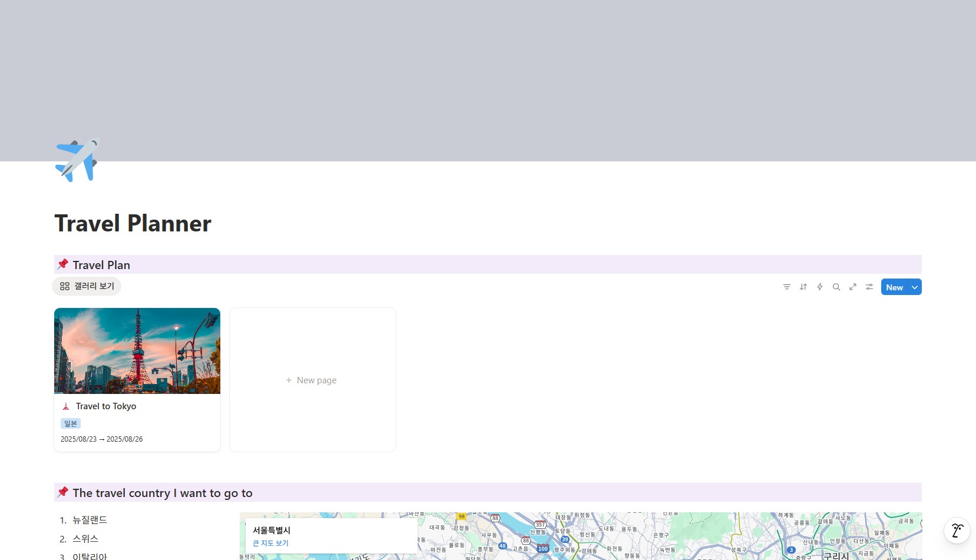This screenshot has height=560, width=976.
Task: Open Travel to Tokyo cover thumbnail
Action: tap(137, 351)
